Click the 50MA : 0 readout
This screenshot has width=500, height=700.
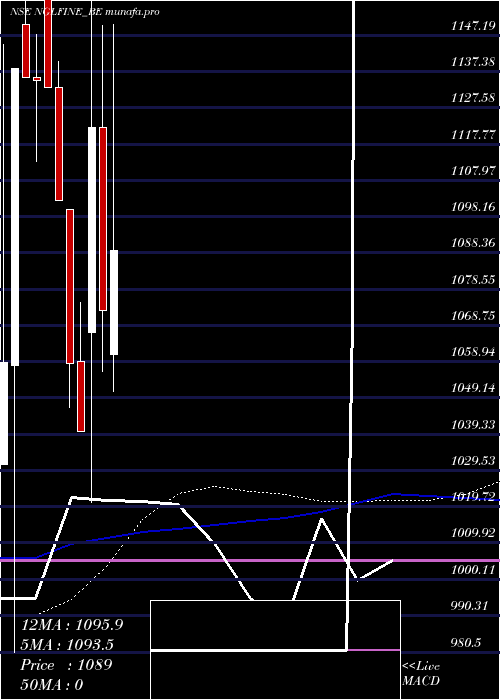(52, 684)
